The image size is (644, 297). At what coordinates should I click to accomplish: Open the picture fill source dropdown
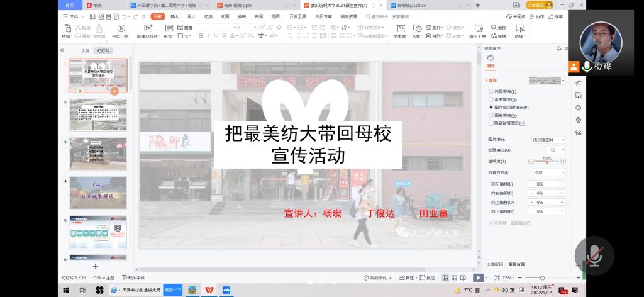click(x=548, y=140)
